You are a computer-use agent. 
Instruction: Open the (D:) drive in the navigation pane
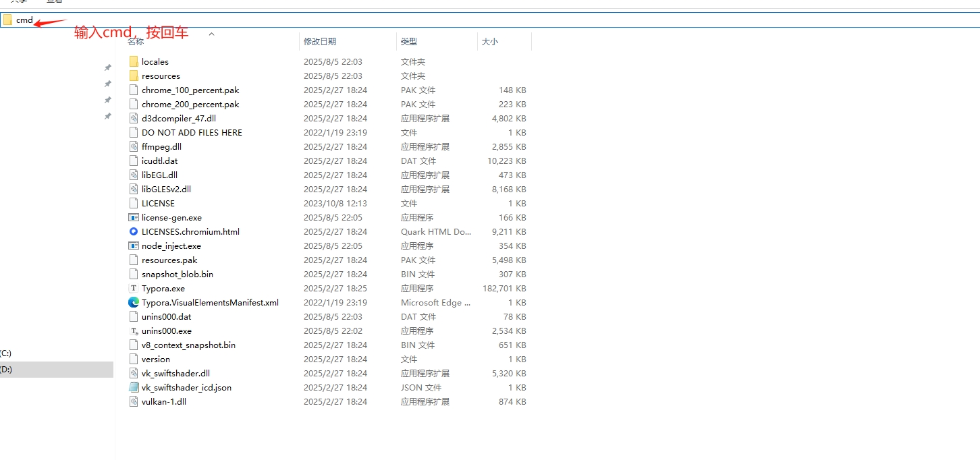(6, 370)
